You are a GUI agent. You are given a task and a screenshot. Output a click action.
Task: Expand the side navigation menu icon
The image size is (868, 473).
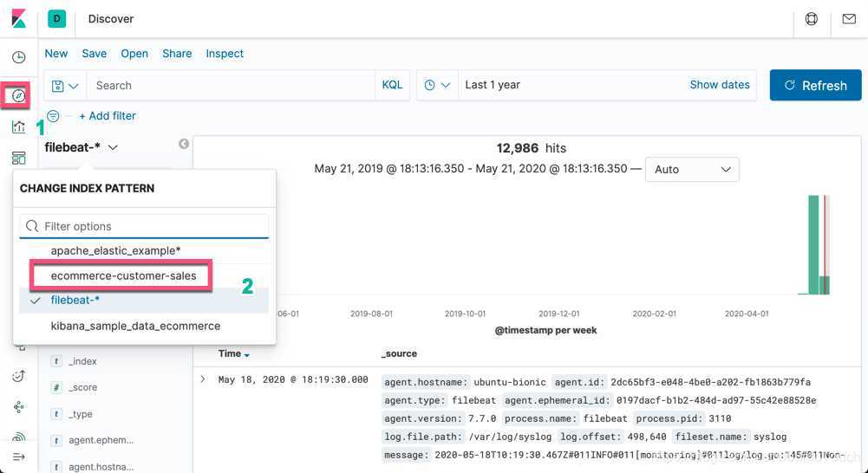tap(19, 457)
